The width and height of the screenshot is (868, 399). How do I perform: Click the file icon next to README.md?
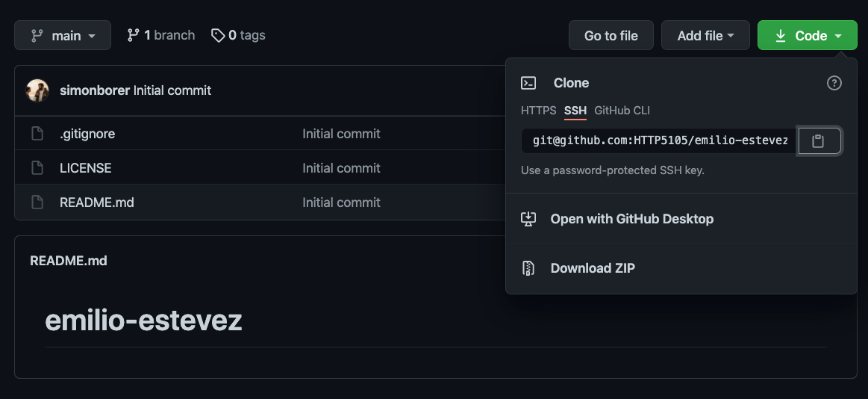coord(37,202)
